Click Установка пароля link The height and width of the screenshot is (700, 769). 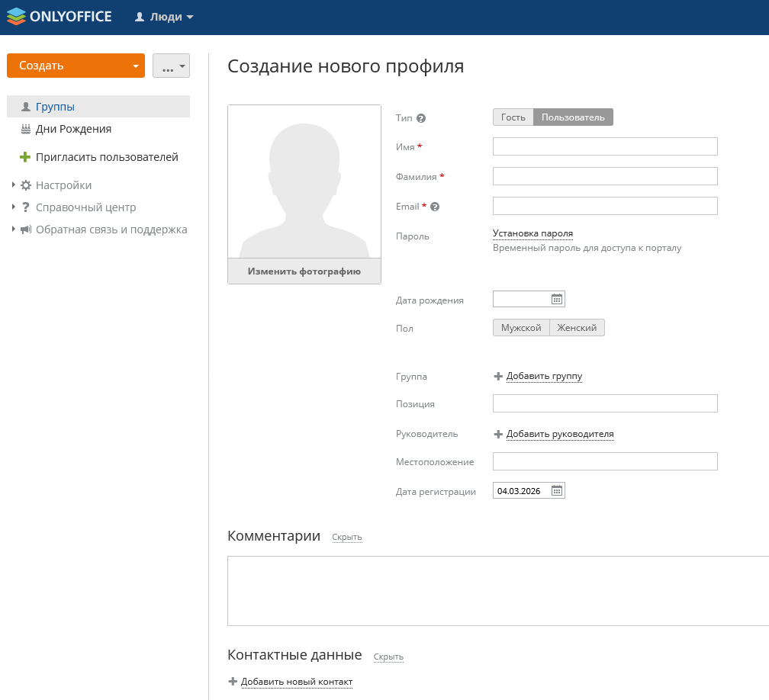pos(533,233)
